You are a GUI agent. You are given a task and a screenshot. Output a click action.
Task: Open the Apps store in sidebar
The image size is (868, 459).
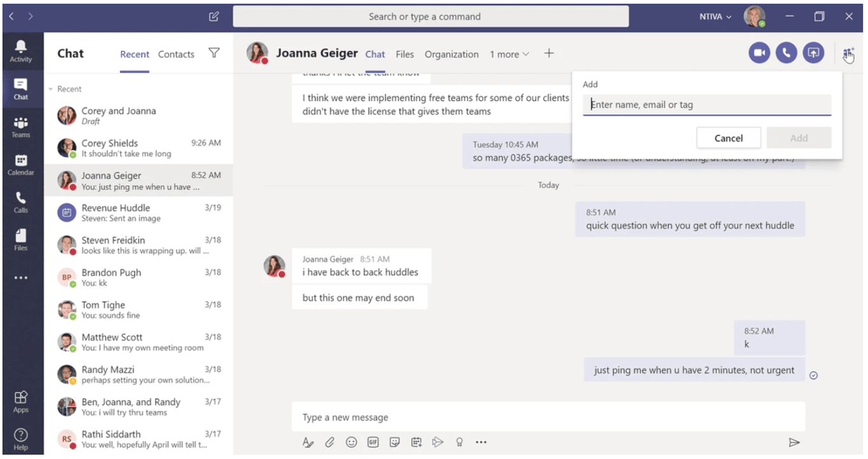(x=21, y=401)
